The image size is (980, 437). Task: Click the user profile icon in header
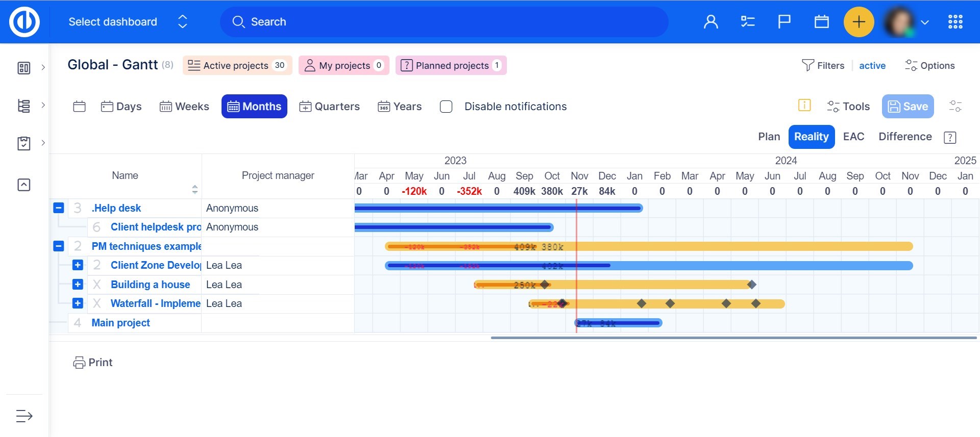pos(710,22)
